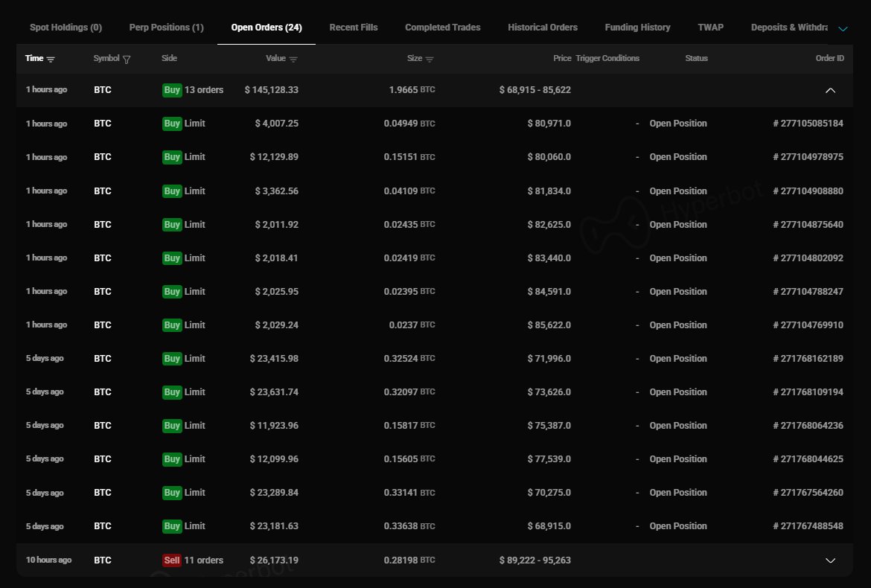Click the sort icon beside the Time column
The image size is (871, 588).
coord(51,58)
